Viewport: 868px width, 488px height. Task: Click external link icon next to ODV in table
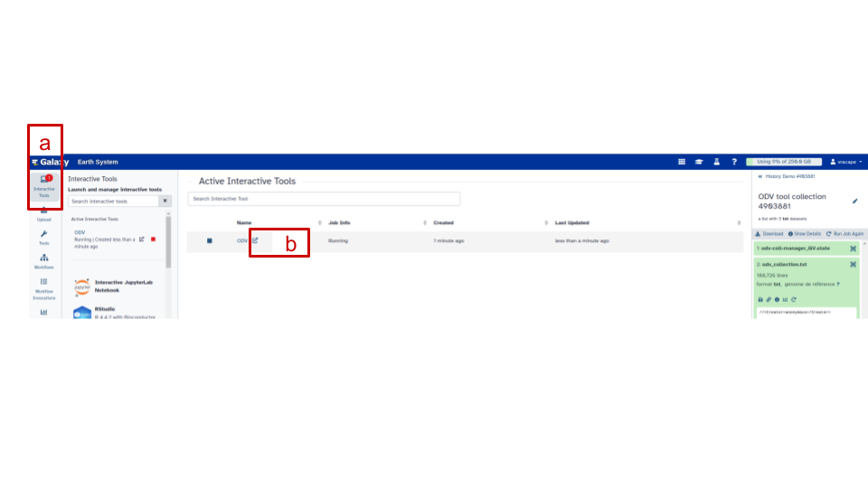click(x=255, y=240)
